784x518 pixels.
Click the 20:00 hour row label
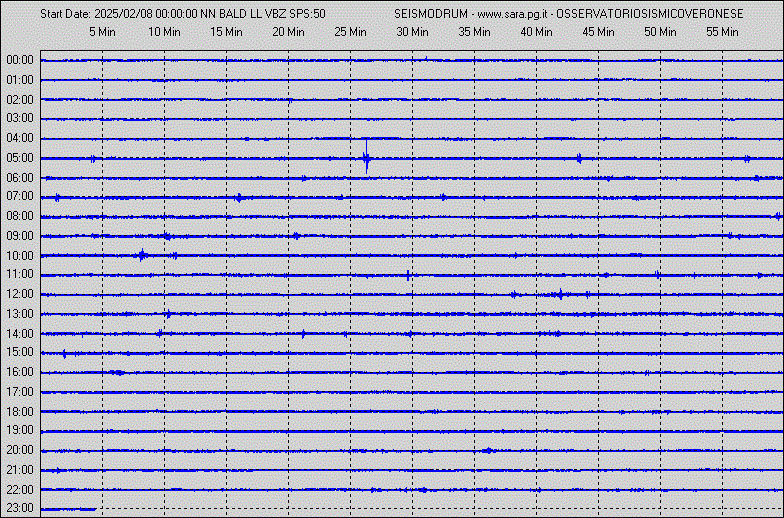pos(20,450)
